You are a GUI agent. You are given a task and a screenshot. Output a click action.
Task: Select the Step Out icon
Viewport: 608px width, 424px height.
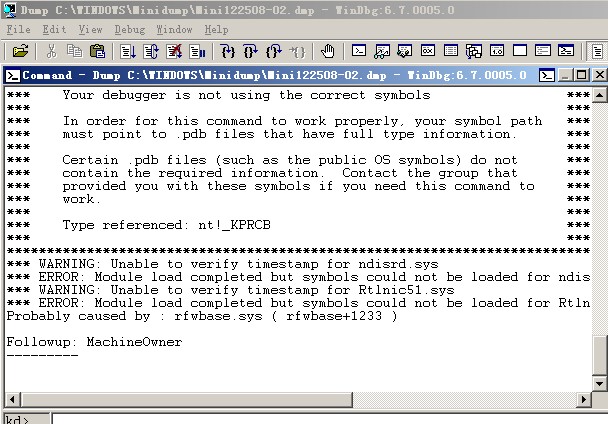(274, 51)
